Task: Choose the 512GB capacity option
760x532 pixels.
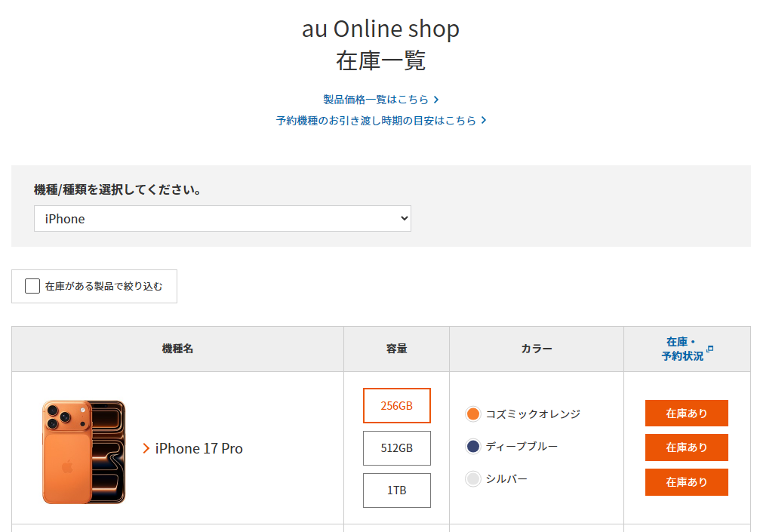Action: [x=396, y=448]
